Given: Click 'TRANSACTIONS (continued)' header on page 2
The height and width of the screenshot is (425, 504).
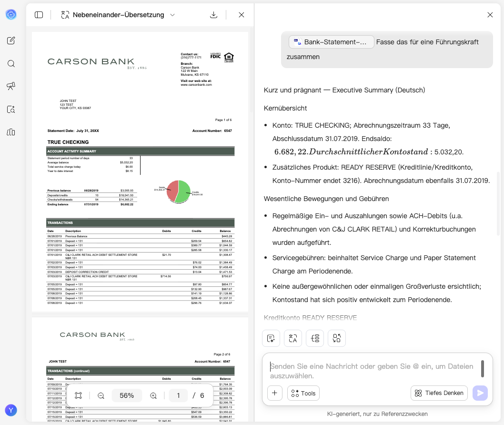Looking at the screenshot, I should click(140, 371).
